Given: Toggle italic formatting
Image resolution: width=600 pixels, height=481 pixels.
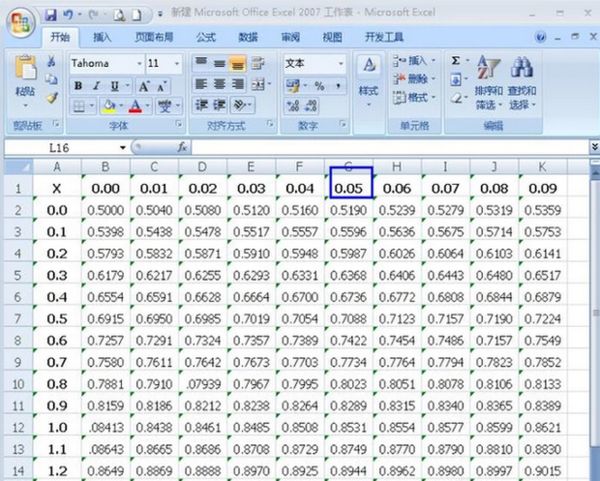Looking at the screenshot, I should pos(96,86).
